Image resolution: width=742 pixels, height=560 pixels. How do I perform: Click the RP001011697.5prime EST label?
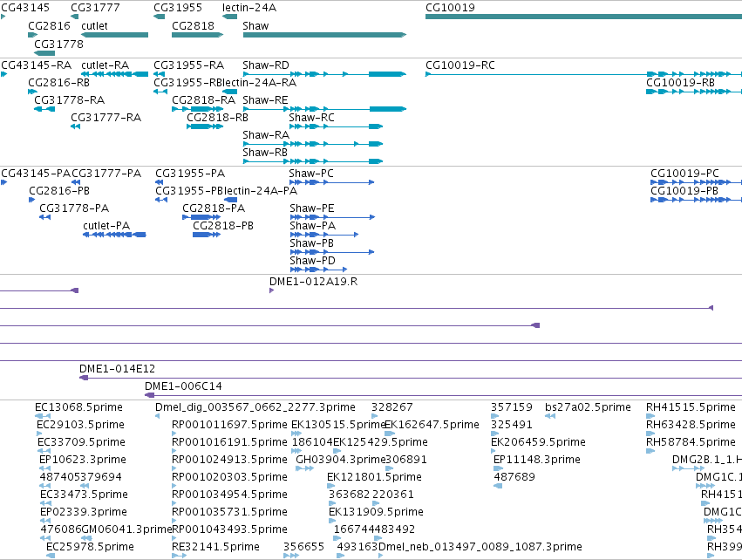tap(230, 425)
